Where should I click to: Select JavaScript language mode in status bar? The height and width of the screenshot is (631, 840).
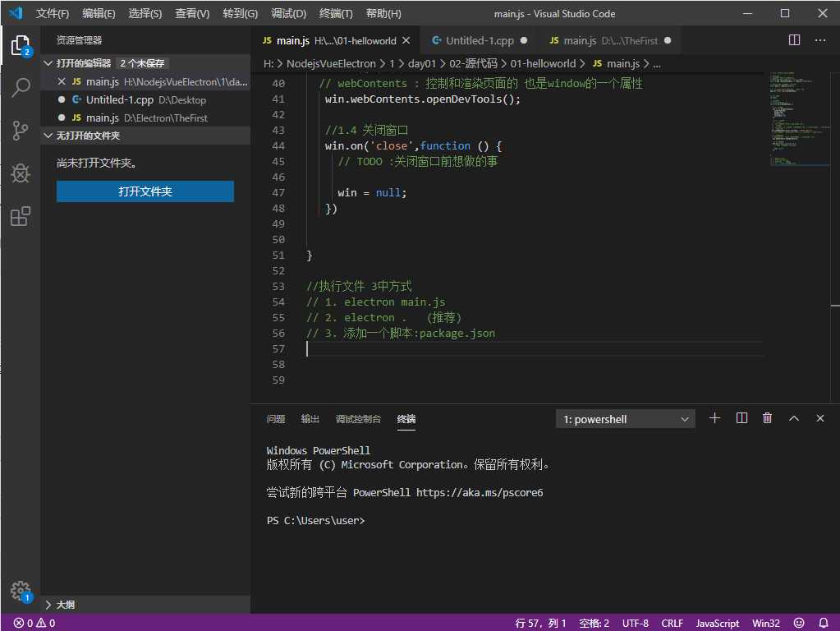pyautogui.click(x=717, y=623)
